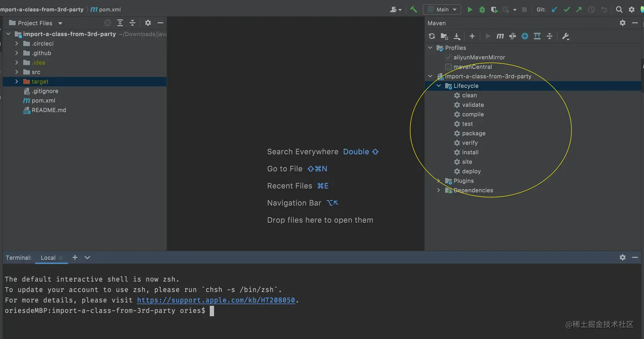Click the Build Project hammer icon

pos(413,9)
